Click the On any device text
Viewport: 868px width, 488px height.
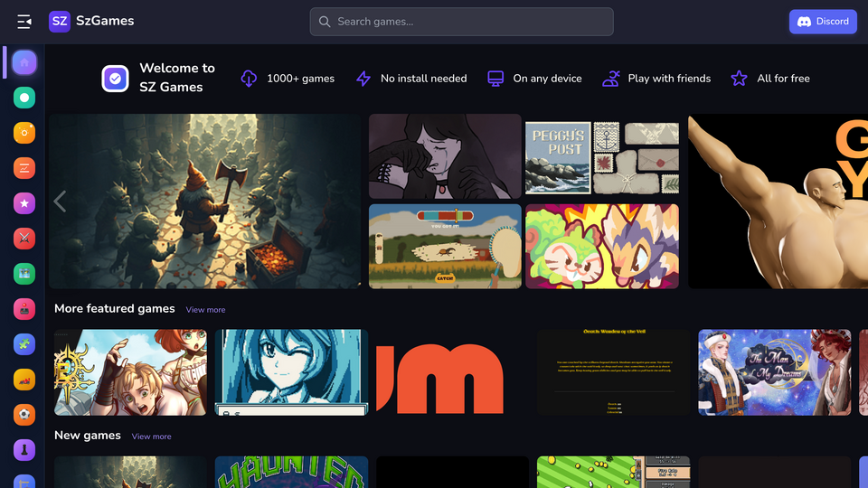[x=548, y=79]
